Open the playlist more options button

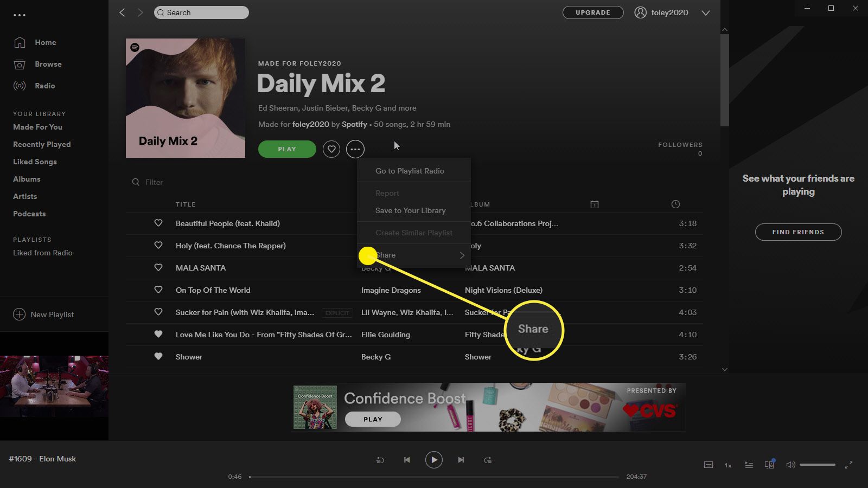355,149
